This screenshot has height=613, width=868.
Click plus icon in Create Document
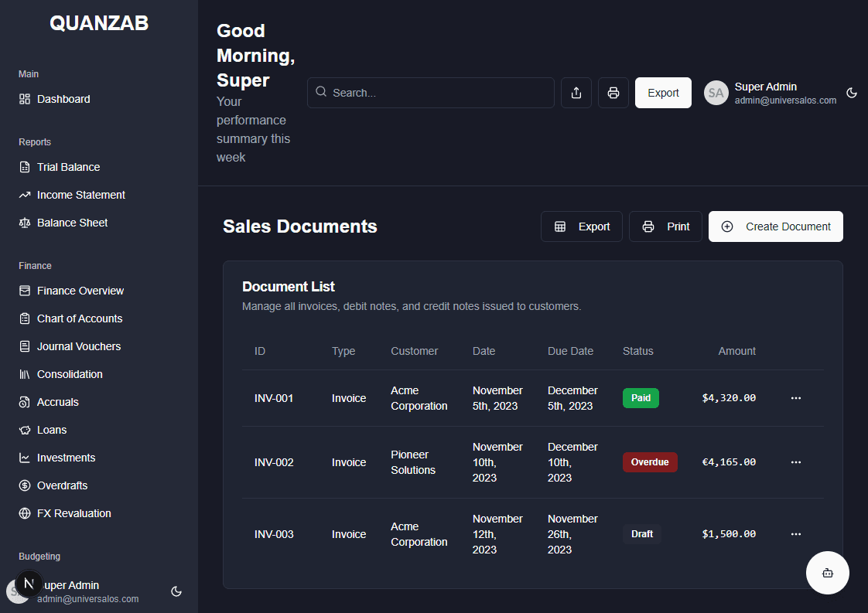[727, 226]
